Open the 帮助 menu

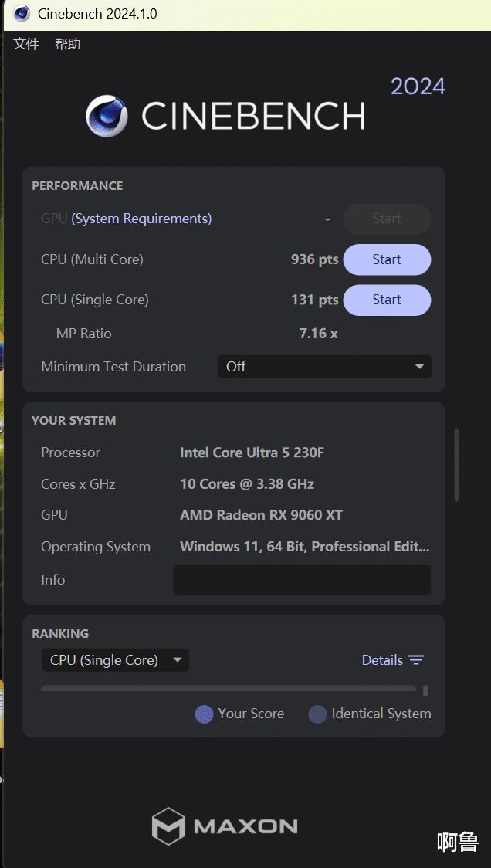(x=67, y=44)
